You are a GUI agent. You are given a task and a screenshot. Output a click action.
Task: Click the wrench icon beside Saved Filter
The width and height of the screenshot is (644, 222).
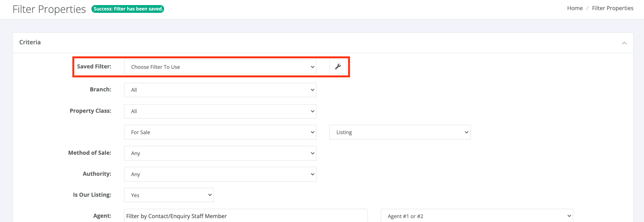coord(338,67)
